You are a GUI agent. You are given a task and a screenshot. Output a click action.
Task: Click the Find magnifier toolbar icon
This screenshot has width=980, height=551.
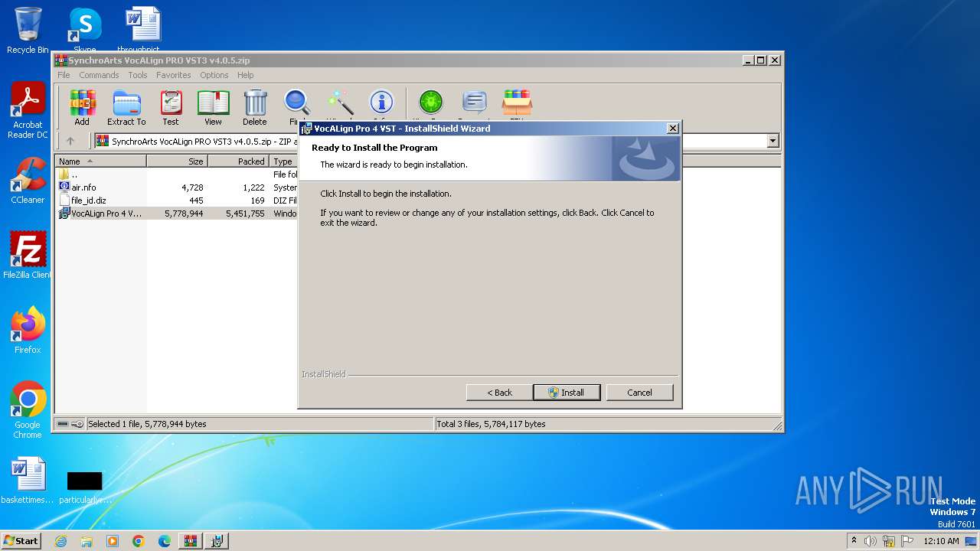296,103
